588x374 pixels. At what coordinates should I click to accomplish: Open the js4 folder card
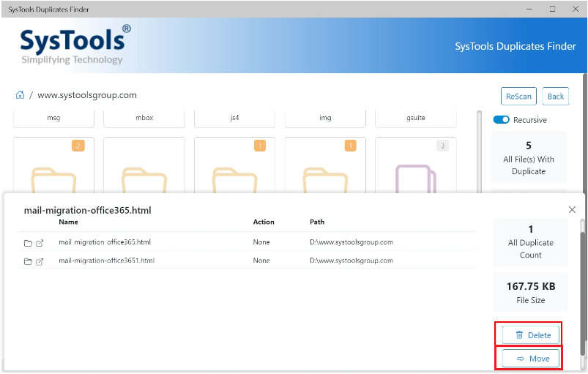tap(235, 119)
